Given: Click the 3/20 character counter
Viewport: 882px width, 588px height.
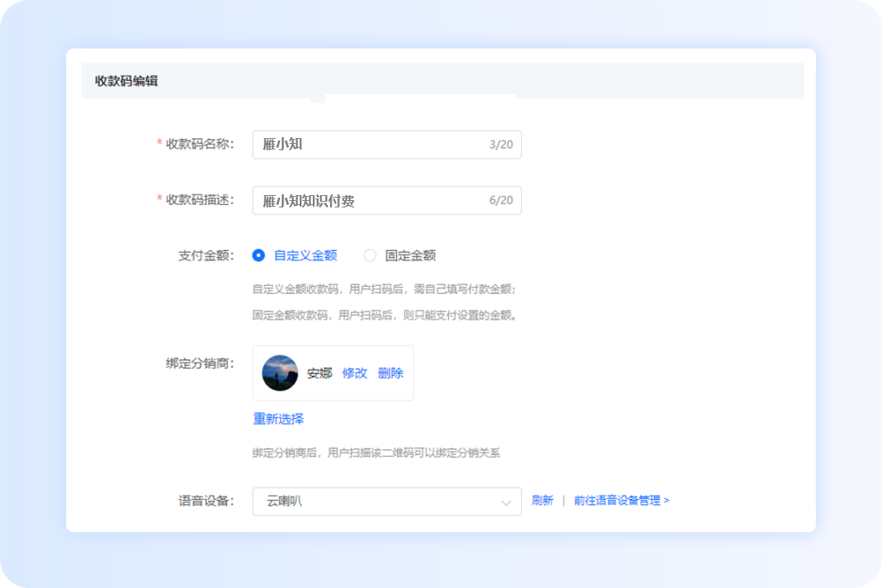Looking at the screenshot, I should tap(501, 145).
